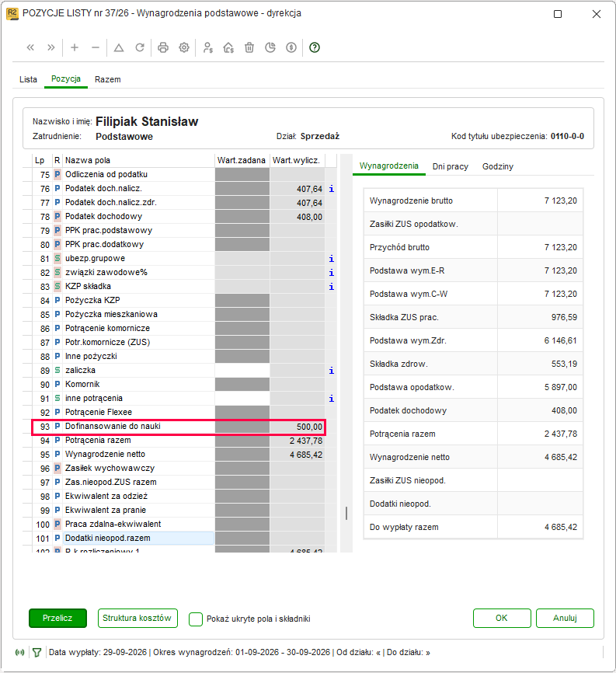Image resolution: width=616 pixels, height=673 pixels.
Task: Click the triangle toolbar icon
Action: 119,47
